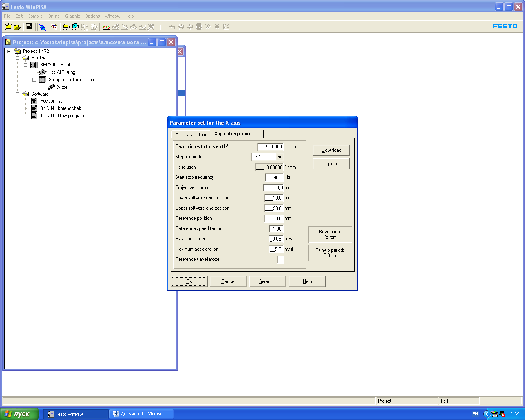Select the Application parameters tab
The width and height of the screenshot is (525, 420).
[x=237, y=134]
